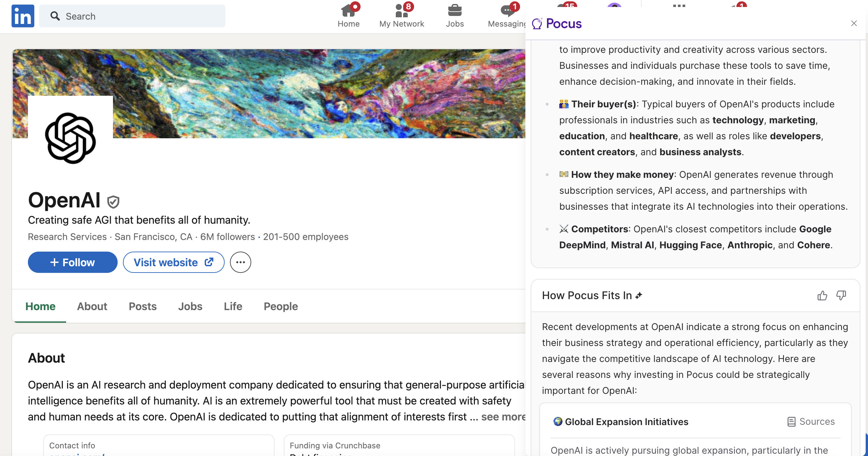Click the Visit website button

click(173, 262)
